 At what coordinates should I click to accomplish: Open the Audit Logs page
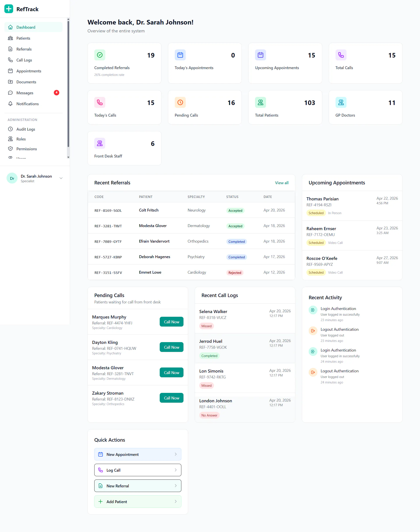(x=33, y=129)
